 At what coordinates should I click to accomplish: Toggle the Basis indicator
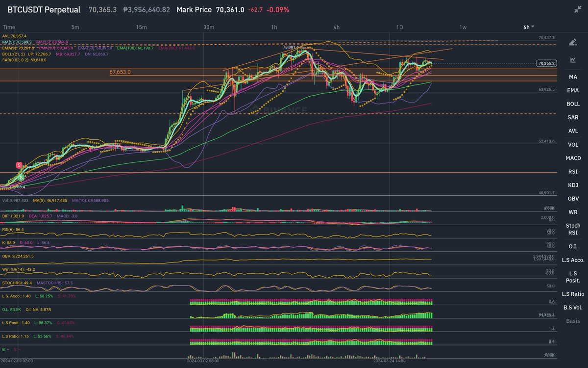(573, 321)
